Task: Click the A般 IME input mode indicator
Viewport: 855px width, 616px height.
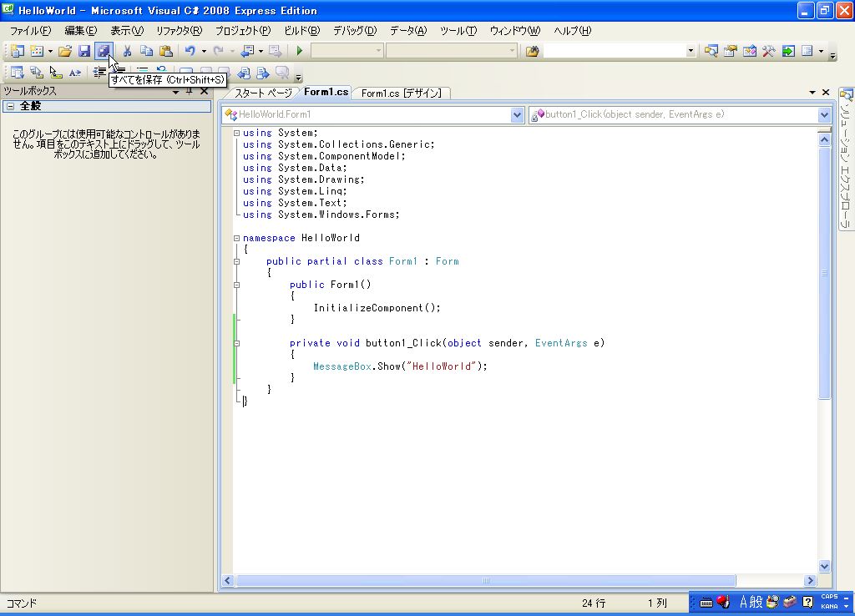Action: (x=750, y=602)
